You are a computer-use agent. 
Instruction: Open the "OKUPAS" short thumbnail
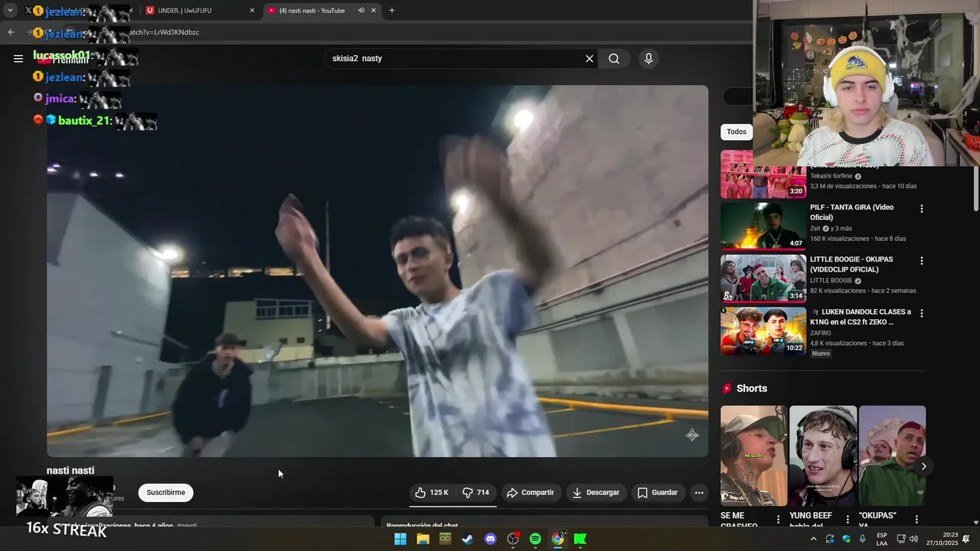892,456
